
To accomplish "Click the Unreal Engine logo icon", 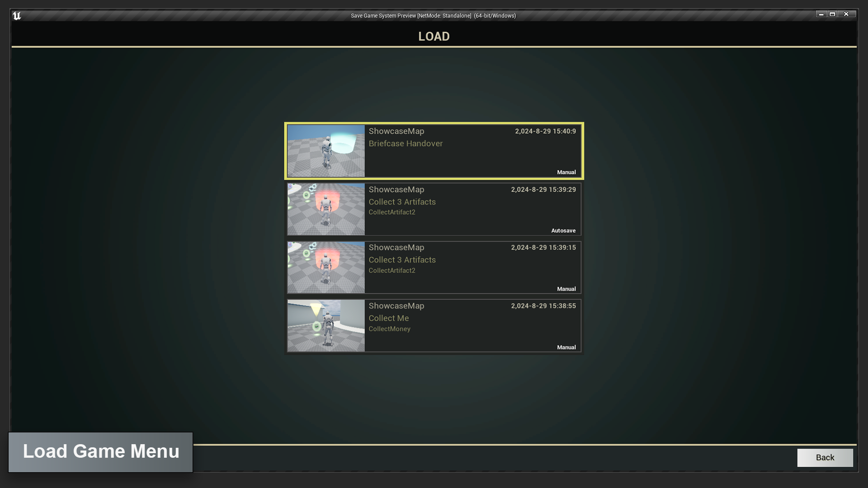I will [x=17, y=16].
